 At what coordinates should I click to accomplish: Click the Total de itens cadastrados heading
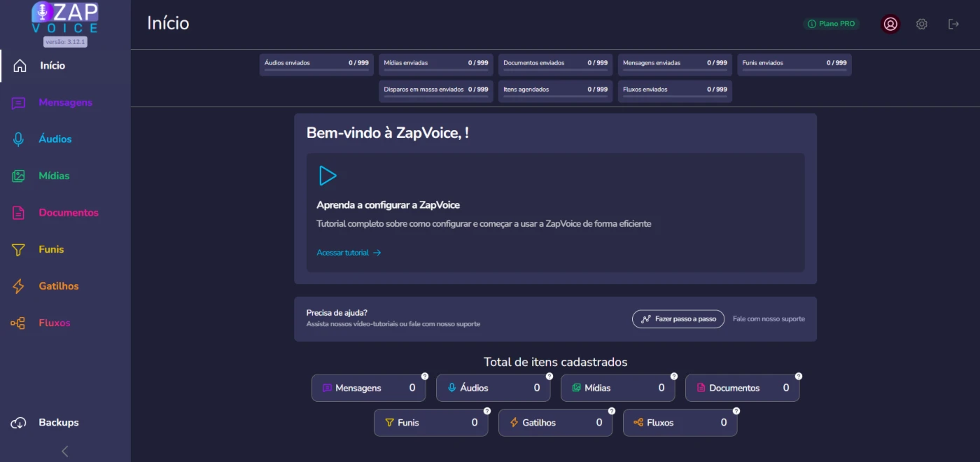click(x=556, y=362)
